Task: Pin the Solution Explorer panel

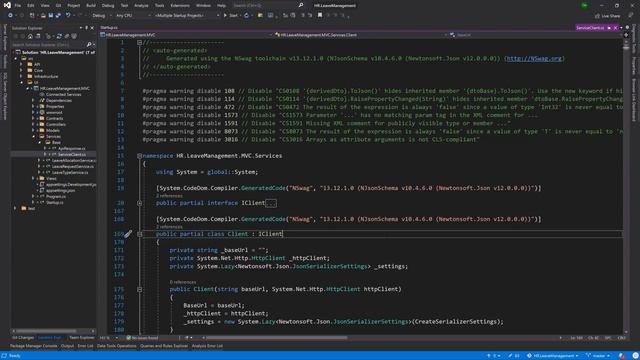Action: click(x=86, y=28)
